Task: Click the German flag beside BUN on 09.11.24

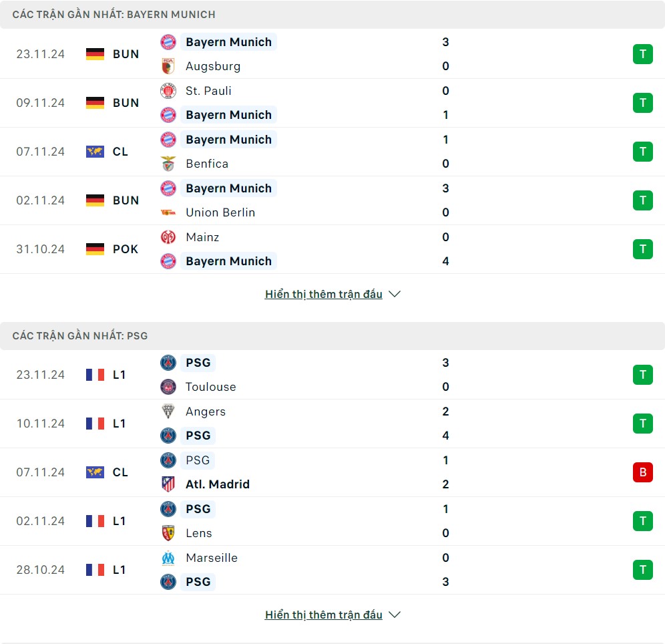Action: pyautogui.click(x=95, y=103)
